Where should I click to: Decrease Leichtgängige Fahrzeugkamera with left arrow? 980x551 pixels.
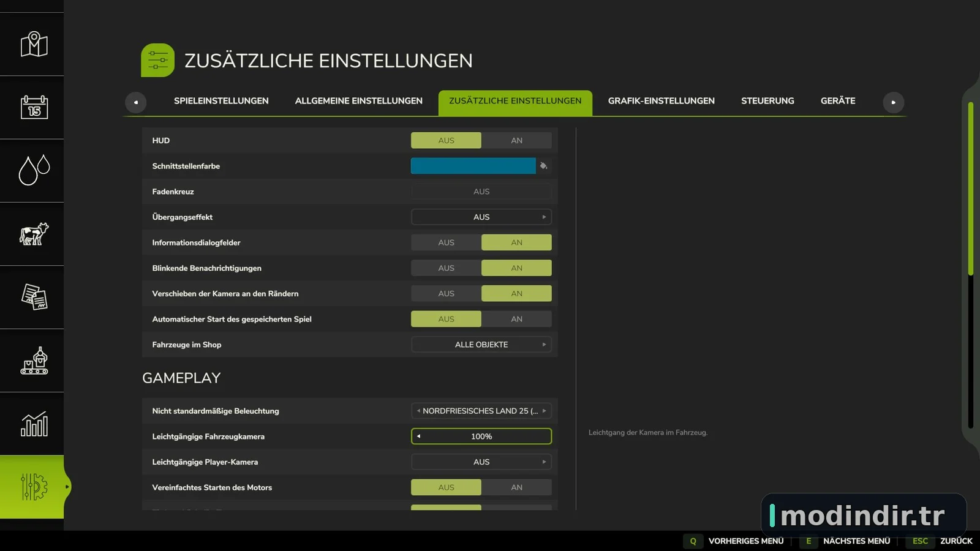tap(418, 437)
